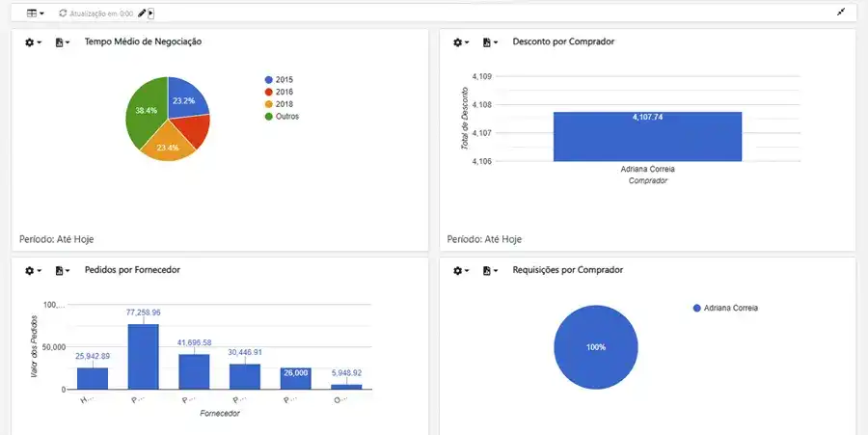Screen dimensions: 868x435
Task: Click the collapse fullscreen icon at top right
Action: click(841, 13)
